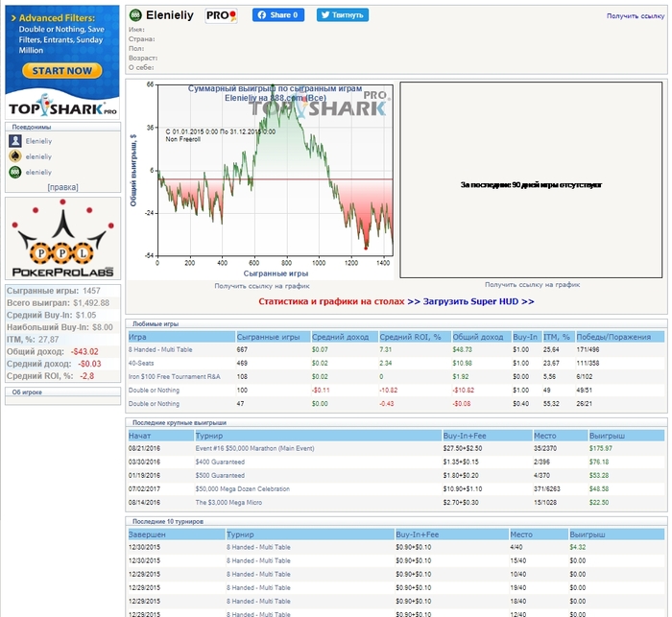Viewport: 672px width, 617px height.
Task: Click the $48.73 total income cell
Action: [462, 349]
